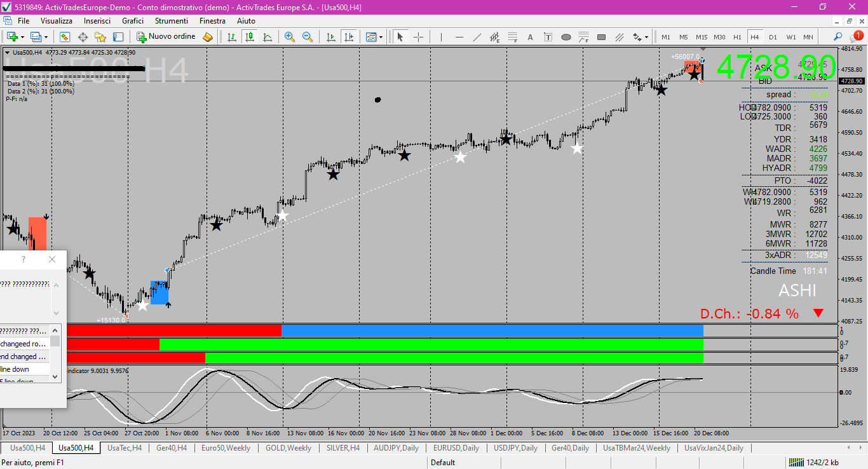Open the Strumenti menu
Screen dimensions: 868x469
pyautogui.click(x=172, y=21)
